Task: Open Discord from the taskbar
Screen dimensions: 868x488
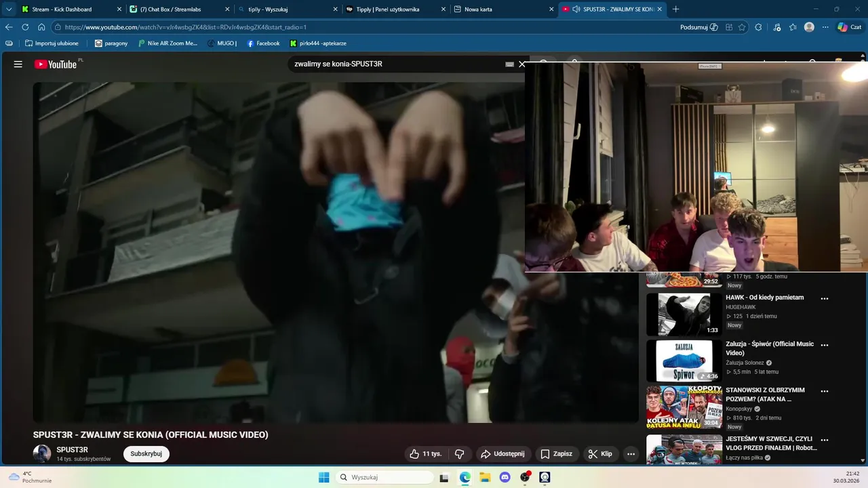Action: (505, 477)
